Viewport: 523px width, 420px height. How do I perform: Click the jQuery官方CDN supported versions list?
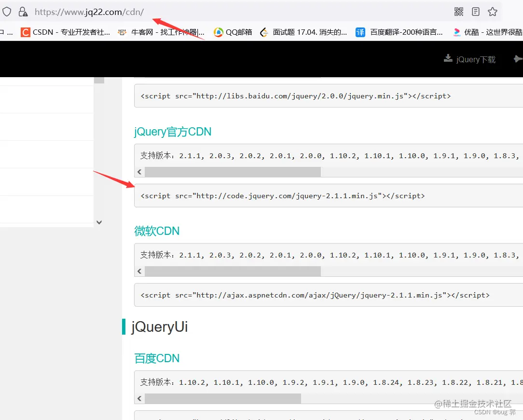[330, 156]
